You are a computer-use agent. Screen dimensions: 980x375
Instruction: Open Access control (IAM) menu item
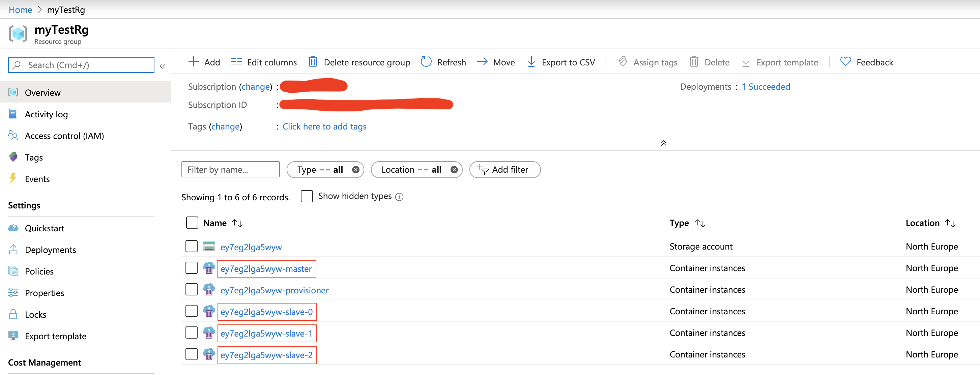click(64, 136)
